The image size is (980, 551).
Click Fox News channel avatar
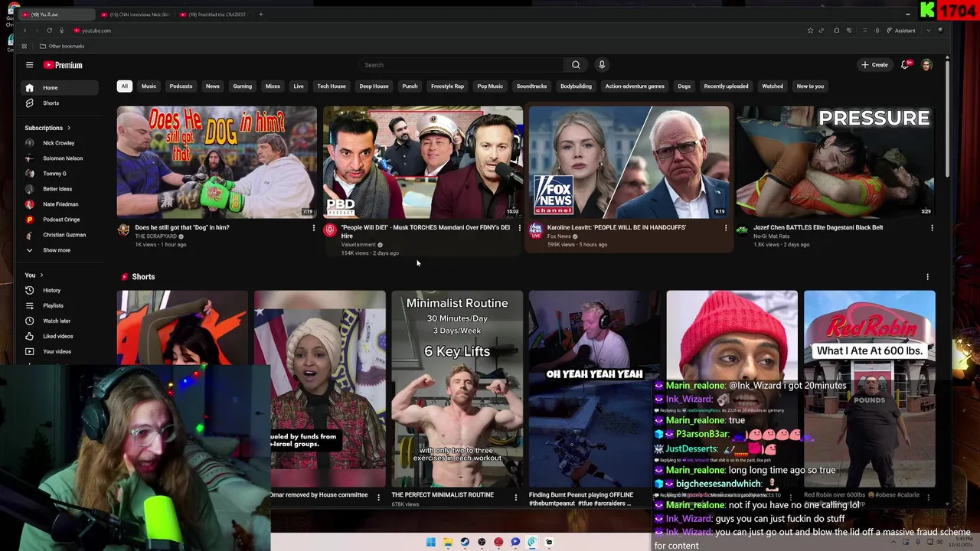(x=535, y=230)
